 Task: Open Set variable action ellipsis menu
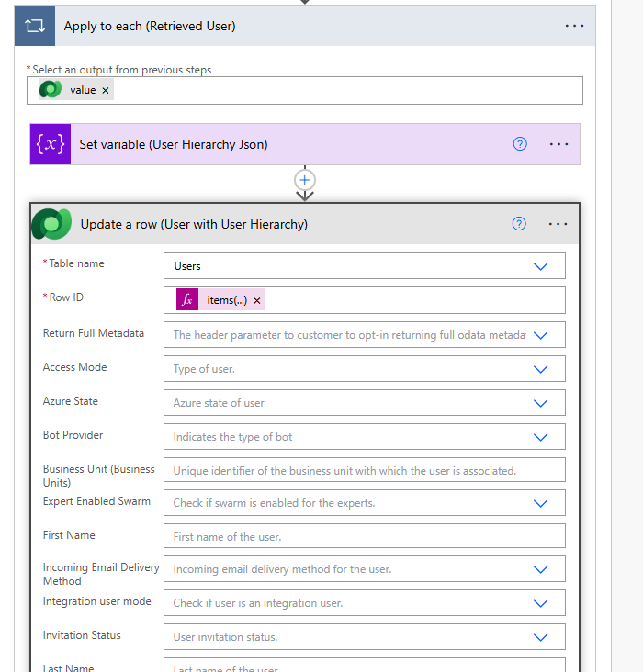click(x=558, y=144)
